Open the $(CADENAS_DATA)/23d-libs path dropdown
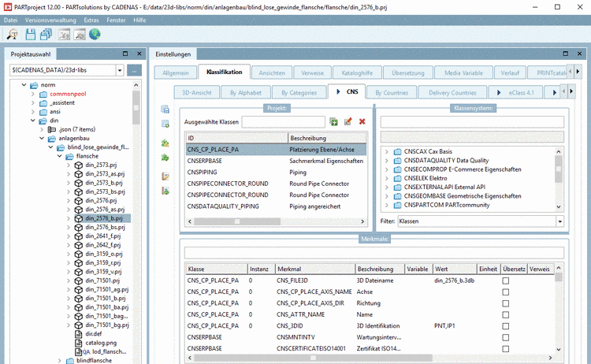 [119, 70]
